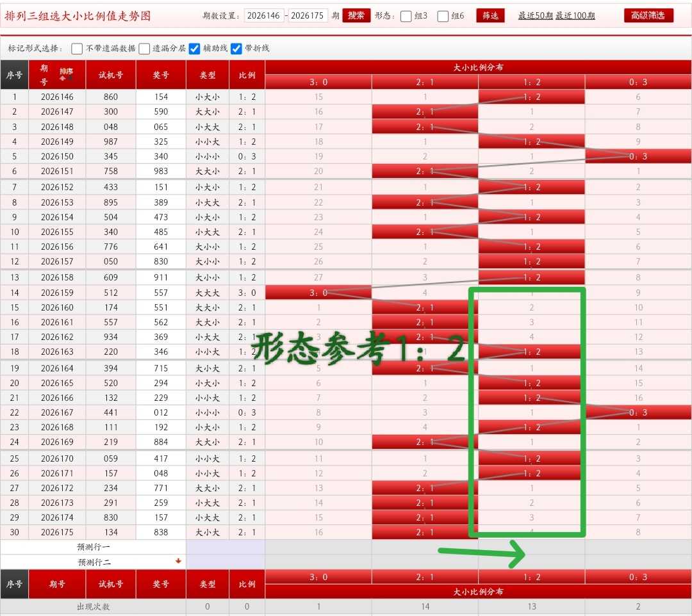Click red down arrow beside 预测行二
Screen dimensions: 692x616
178,561
